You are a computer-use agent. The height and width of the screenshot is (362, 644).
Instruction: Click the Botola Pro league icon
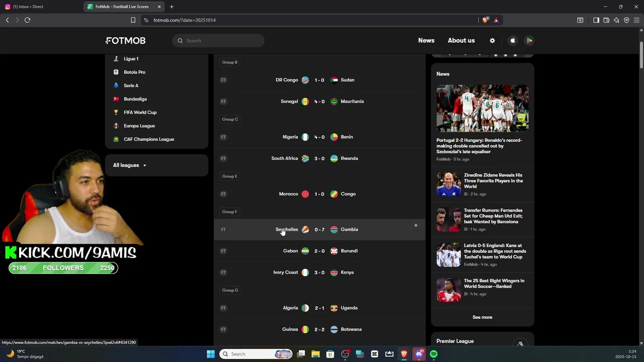[116, 72]
